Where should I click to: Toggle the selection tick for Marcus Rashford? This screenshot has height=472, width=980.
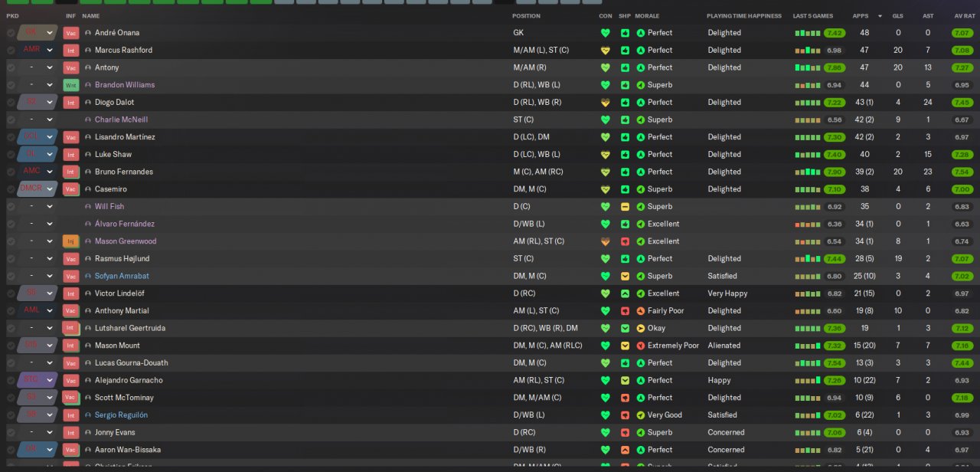(x=11, y=51)
